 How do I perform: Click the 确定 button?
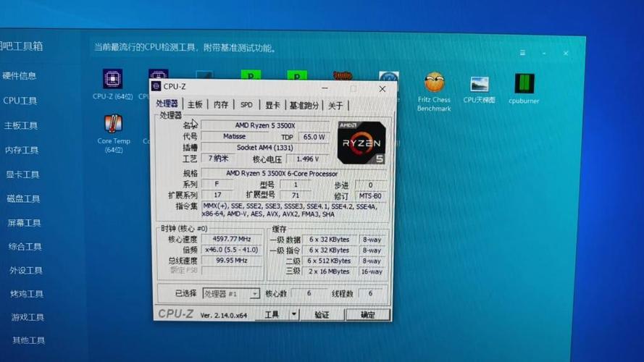(x=367, y=315)
